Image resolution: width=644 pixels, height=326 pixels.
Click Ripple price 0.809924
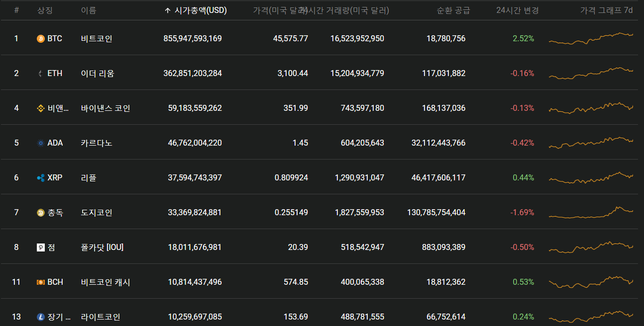(291, 177)
